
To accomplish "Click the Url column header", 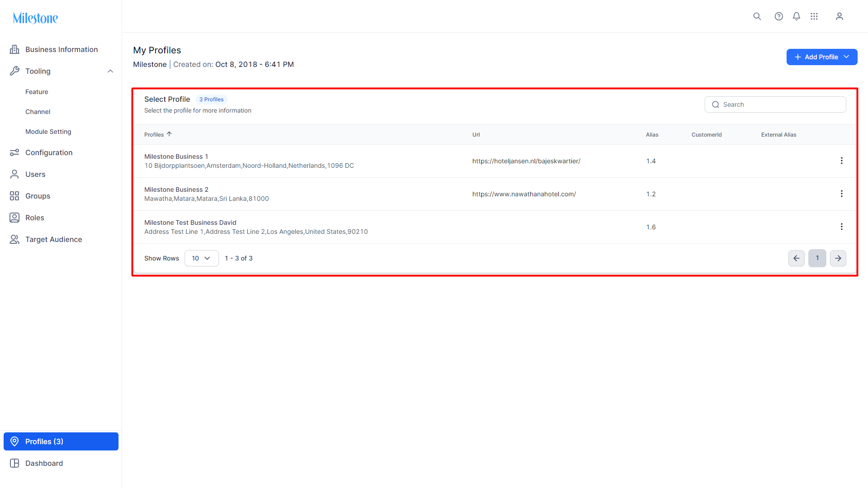I will click(x=476, y=135).
